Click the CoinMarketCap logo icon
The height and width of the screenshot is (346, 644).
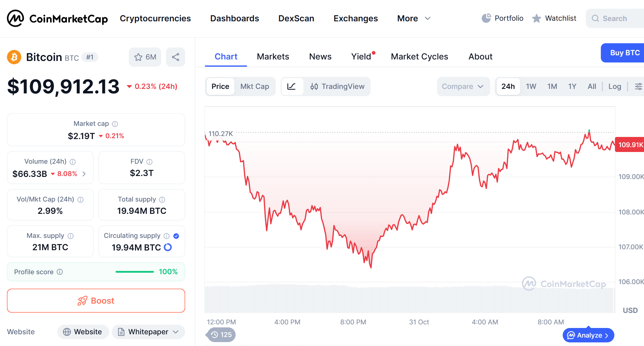tap(15, 18)
